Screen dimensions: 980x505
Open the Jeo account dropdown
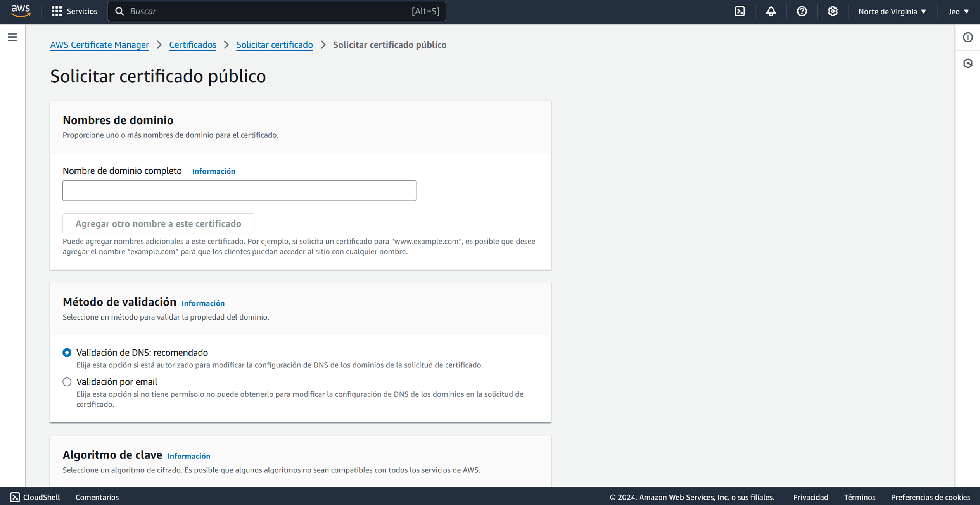point(958,11)
